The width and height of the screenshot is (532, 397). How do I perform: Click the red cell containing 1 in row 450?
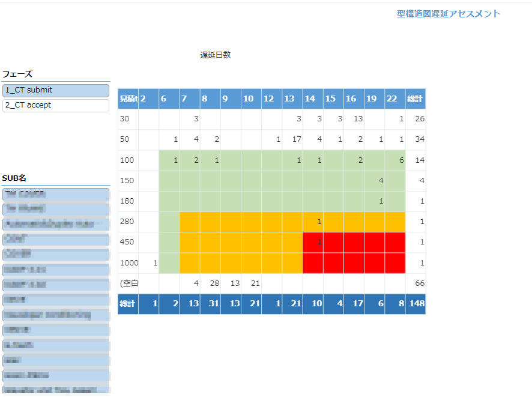[x=313, y=243]
